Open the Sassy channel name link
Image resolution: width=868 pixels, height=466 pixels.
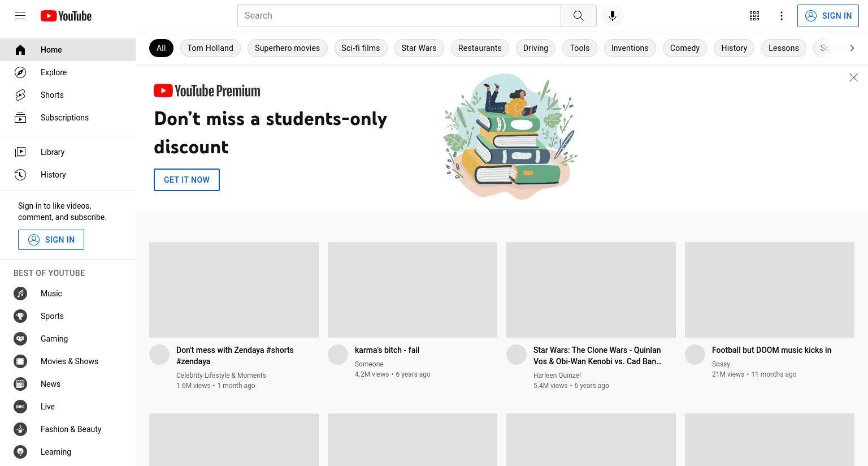[x=721, y=364]
